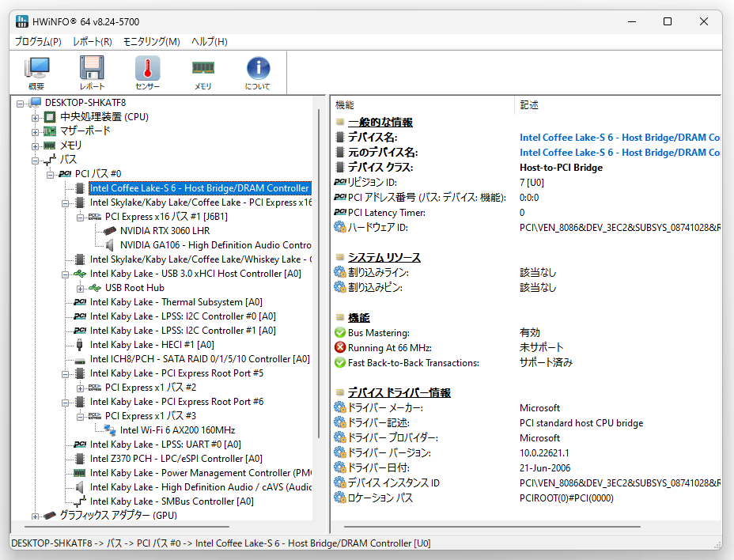Click the details panel horizontal scrollbar
The height and width of the screenshot is (560, 734).
point(492,527)
